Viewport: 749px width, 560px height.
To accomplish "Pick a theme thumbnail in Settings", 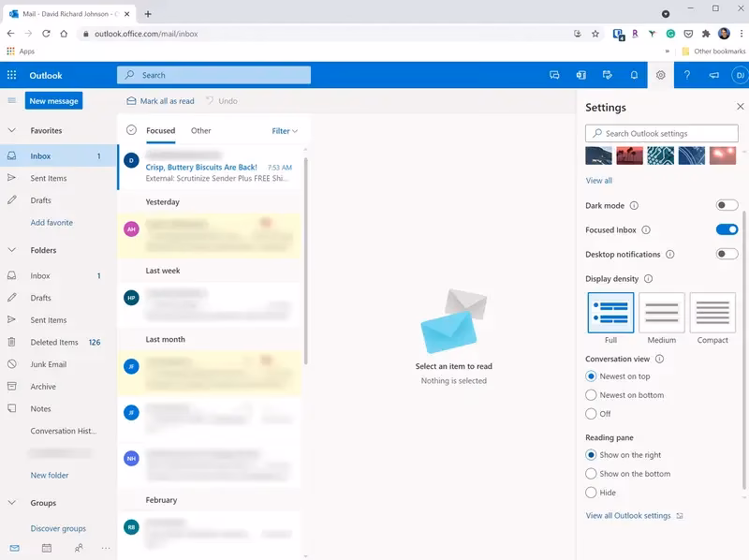I will (x=597, y=156).
